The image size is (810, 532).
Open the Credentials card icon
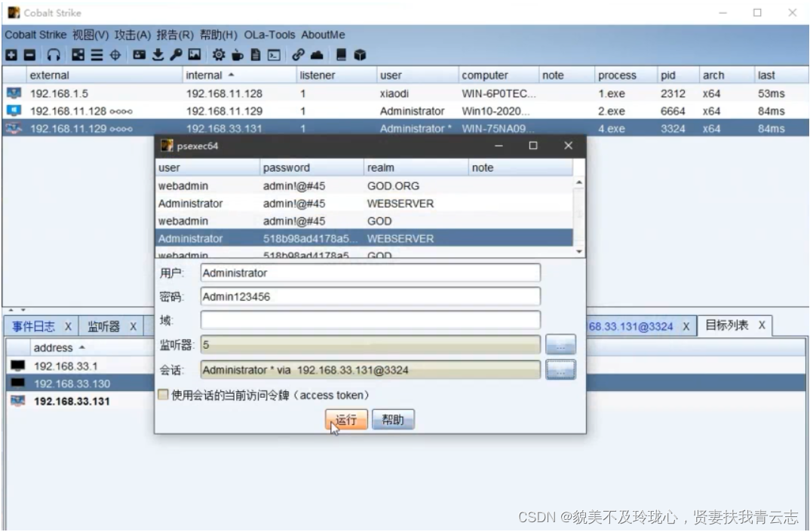click(139, 55)
